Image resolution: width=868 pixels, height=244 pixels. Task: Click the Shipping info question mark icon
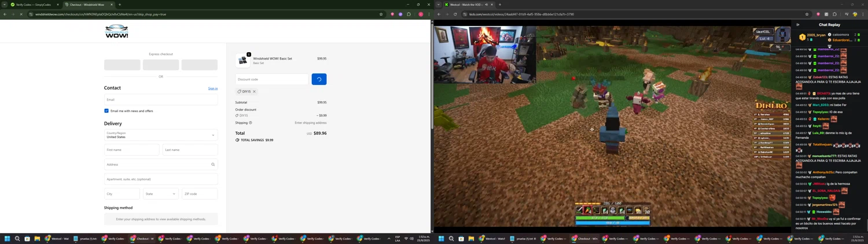(251, 123)
